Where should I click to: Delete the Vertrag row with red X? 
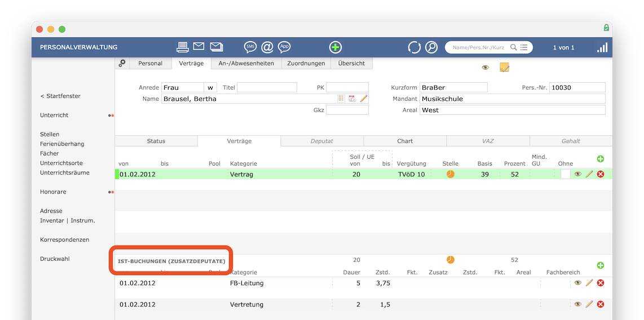(x=601, y=174)
